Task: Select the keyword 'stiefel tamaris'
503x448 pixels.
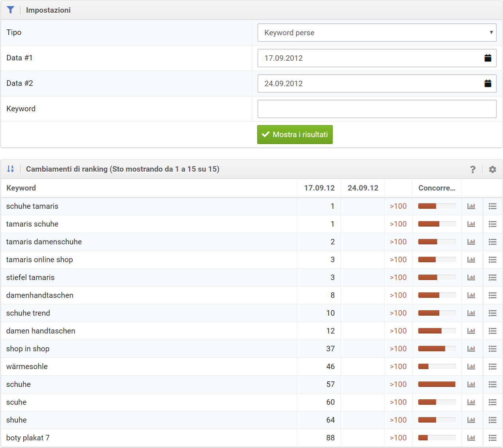Action: click(x=30, y=277)
